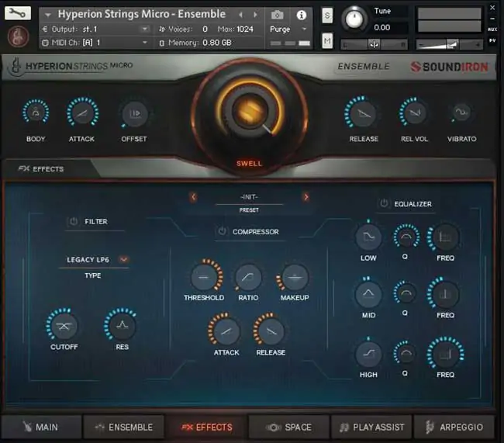Click the Body knob
The image size is (504, 443).
[x=36, y=112]
